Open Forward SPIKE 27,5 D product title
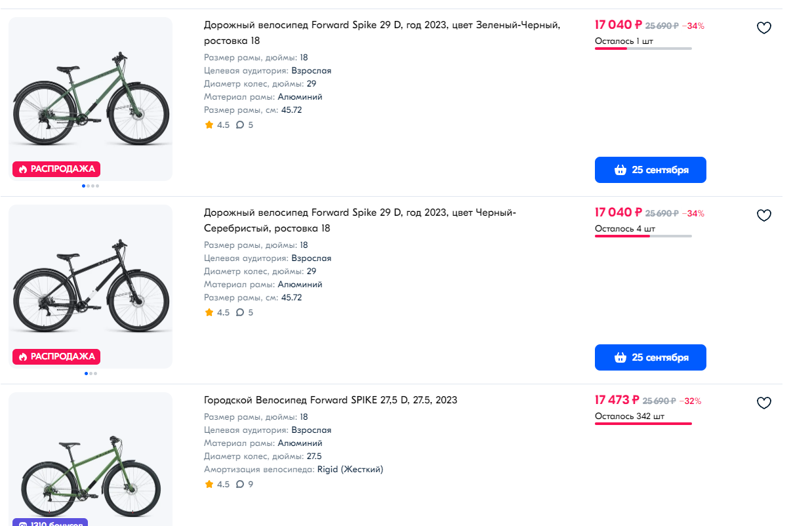This screenshot has height=526, width=812. pos(331,400)
